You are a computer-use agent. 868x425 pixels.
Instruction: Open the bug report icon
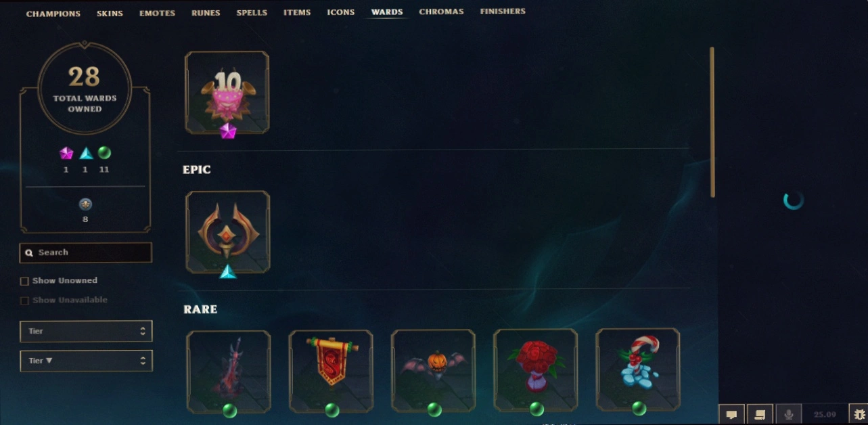click(x=859, y=414)
